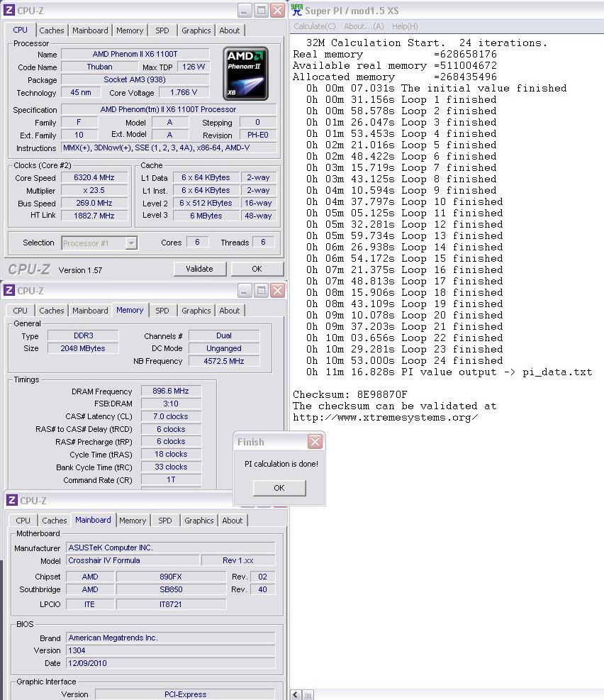Click the BIOS Version field 1304
Viewport: 604px width, 700px height.
(x=170, y=650)
